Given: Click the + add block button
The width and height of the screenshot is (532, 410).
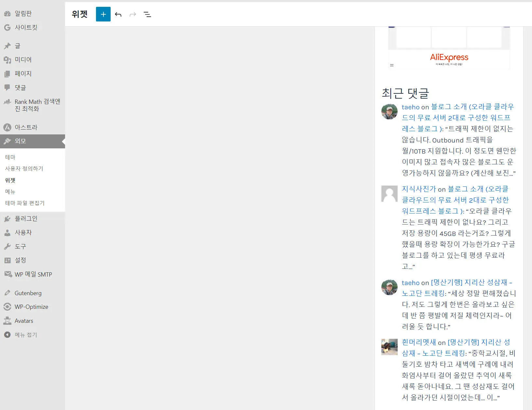Looking at the screenshot, I should pos(103,14).
